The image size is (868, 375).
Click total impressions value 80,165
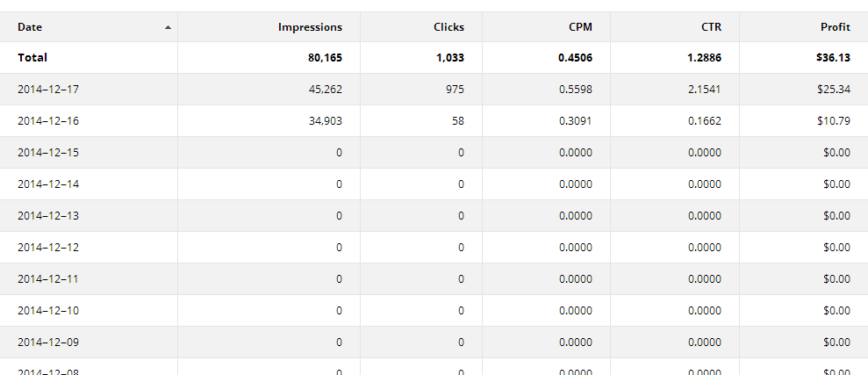325,58
